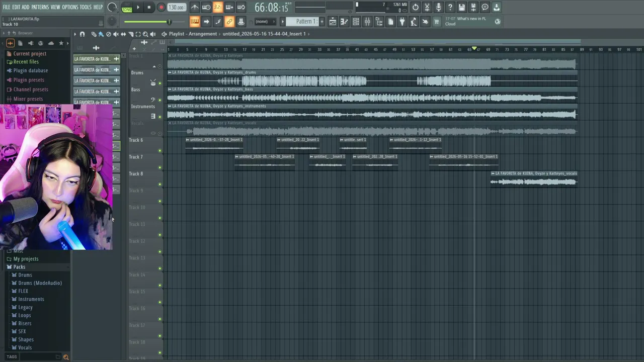This screenshot has height=362, width=644.
Task: Open the Drums (ModeAudio) folder
Action: tap(40, 283)
